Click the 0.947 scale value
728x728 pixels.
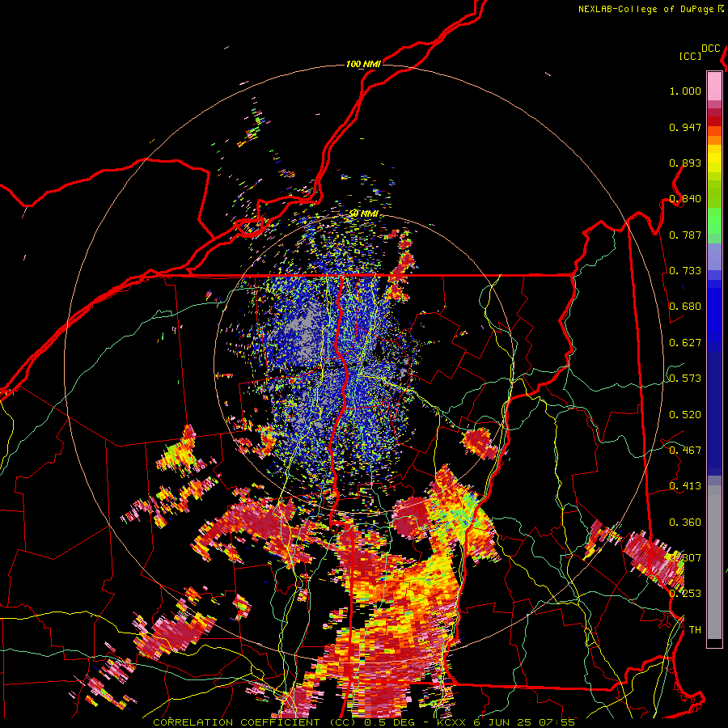pos(685,127)
